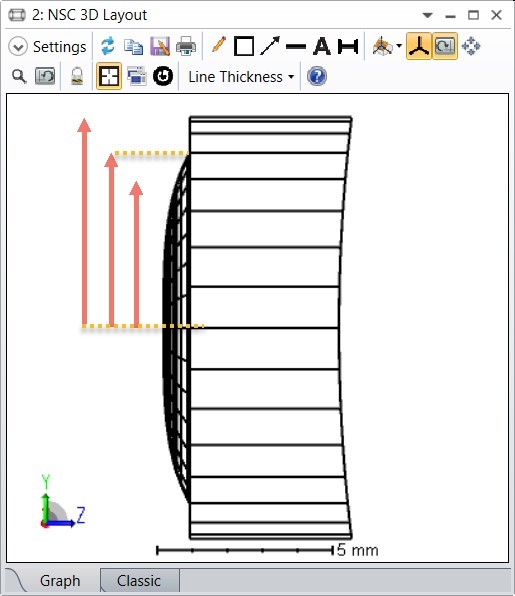
Task: Select the rectangle drawing tool
Action: point(244,46)
